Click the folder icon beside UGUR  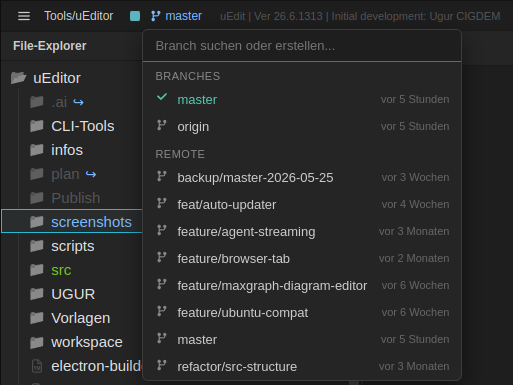pyautogui.click(x=37, y=294)
